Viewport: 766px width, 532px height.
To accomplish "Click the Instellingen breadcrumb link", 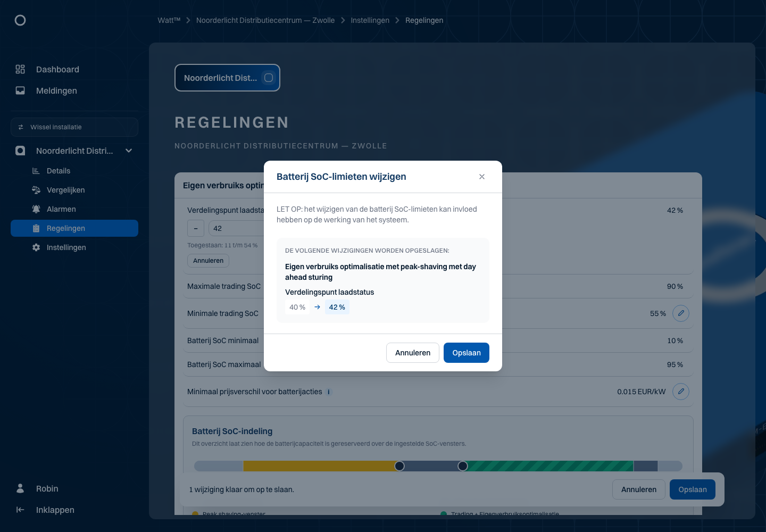I will (x=370, y=20).
